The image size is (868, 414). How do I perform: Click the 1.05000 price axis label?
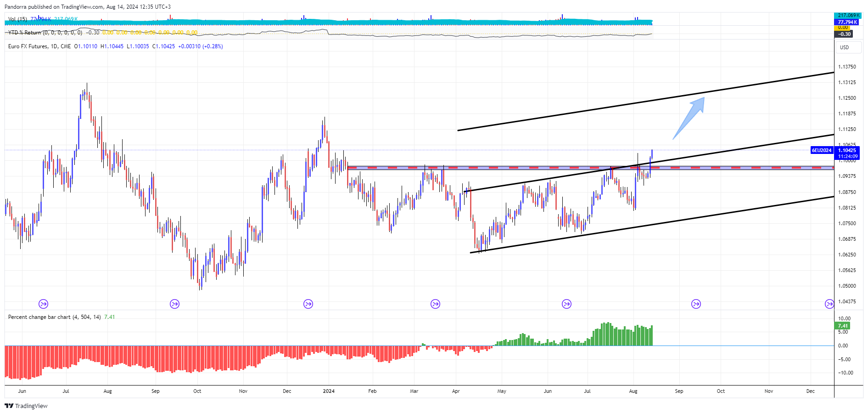[847, 286]
